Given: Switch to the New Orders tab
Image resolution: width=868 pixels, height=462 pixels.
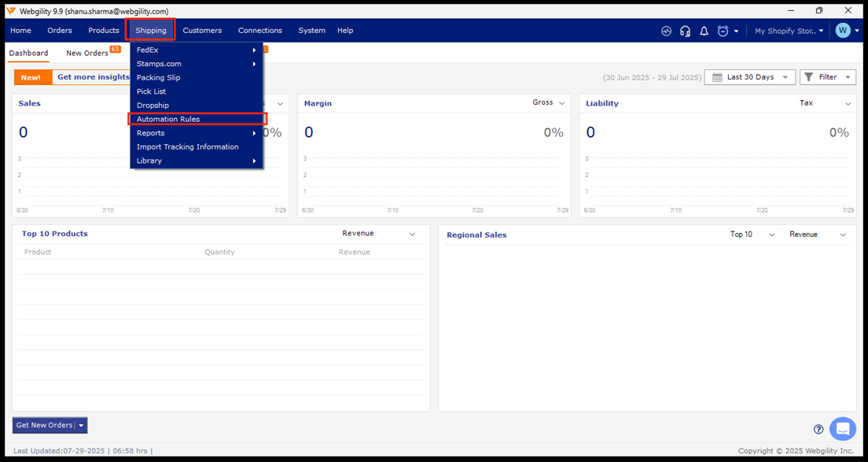Looking at the screenshot, I should point(87,54).
